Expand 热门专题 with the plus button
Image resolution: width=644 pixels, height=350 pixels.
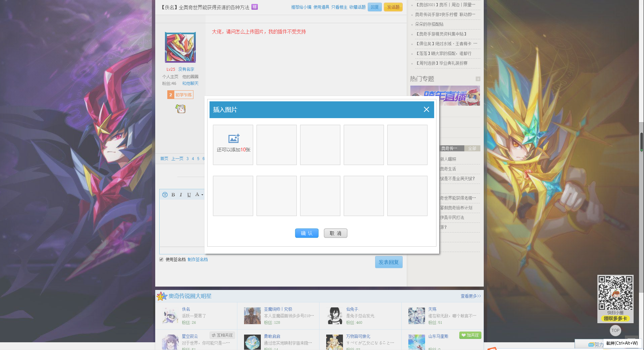tap(478, 79)
